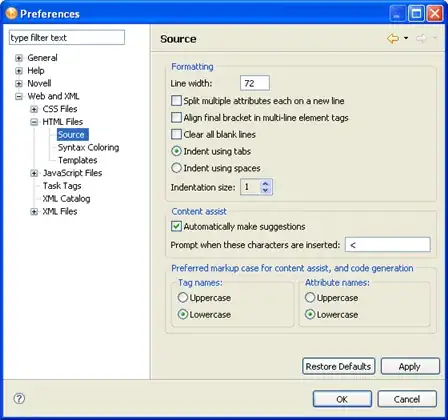Open the navigation history dropdown arrow
Image resolution: width=448 pixels, height=420 pixels.
[406, 38]
